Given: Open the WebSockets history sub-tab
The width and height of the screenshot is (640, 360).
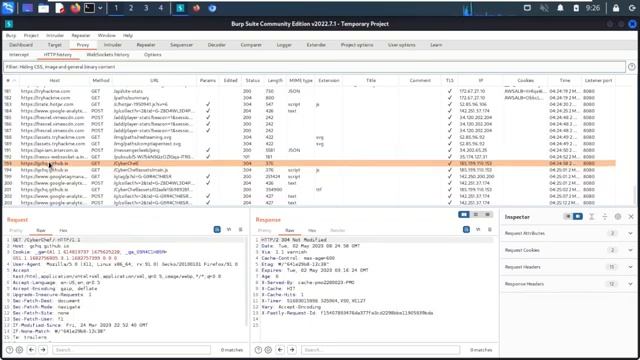Looking at the screenshot, I should (108, 55).
